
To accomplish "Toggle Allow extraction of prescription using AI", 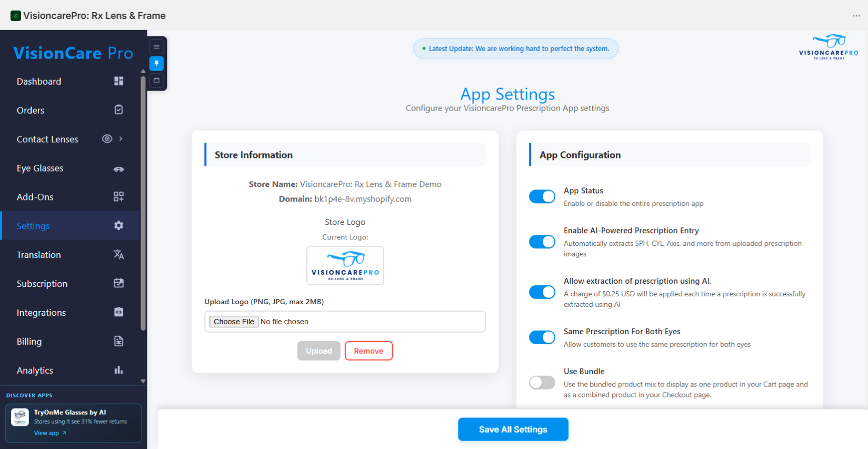I will coord(542,292).
